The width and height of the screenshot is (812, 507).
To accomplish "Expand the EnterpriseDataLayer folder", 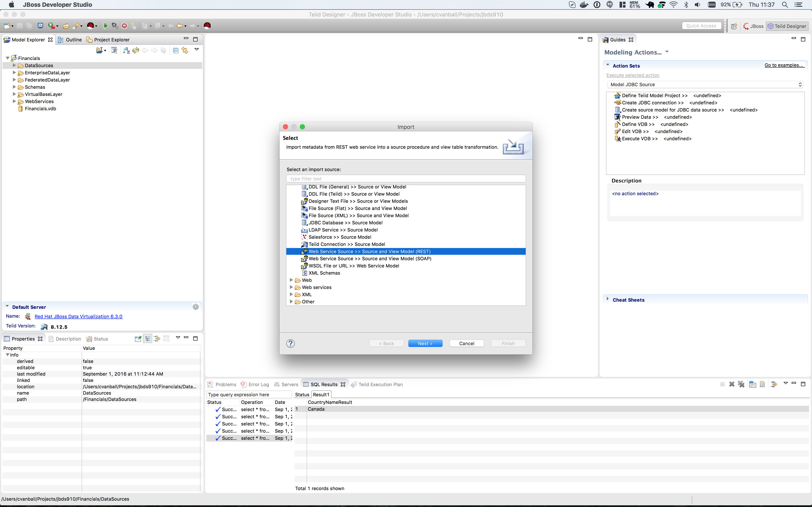I will [14, 72].
